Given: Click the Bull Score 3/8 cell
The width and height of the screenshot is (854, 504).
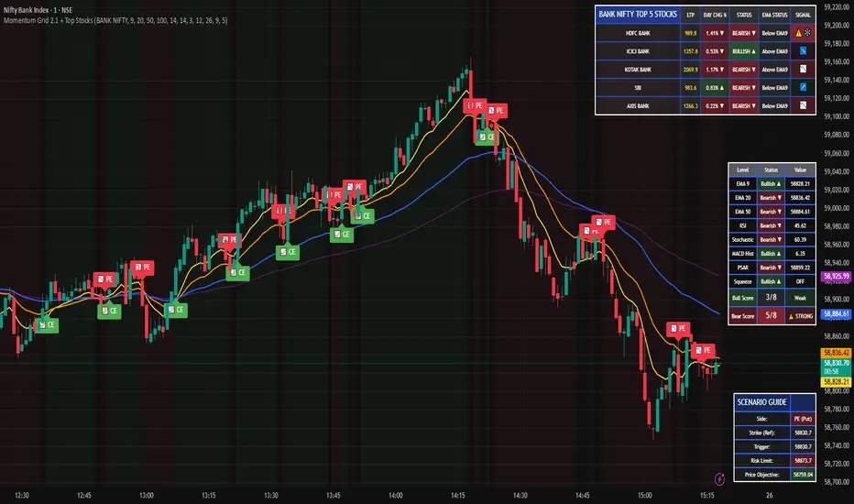Looking at the screenshot, I should click(x=771, y=298).
